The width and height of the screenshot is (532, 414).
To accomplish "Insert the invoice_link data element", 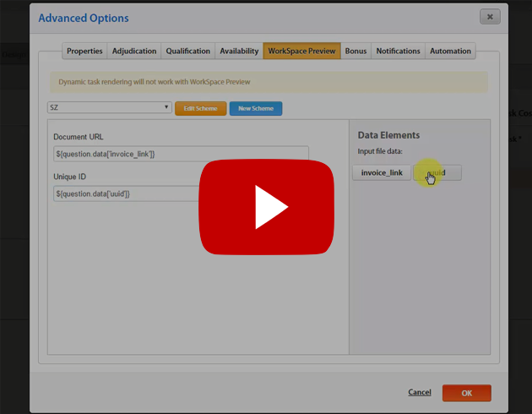I will (382, 172).
